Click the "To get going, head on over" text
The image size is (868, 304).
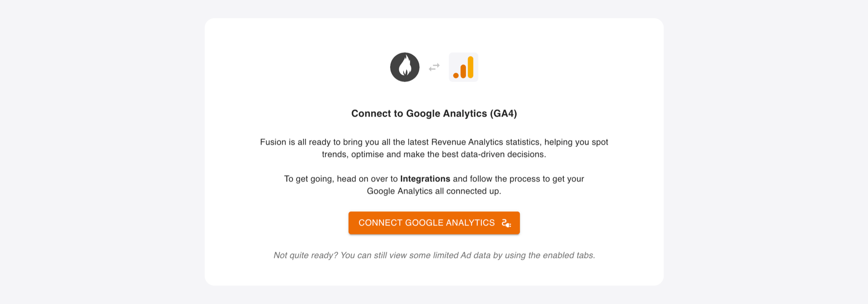341,179
